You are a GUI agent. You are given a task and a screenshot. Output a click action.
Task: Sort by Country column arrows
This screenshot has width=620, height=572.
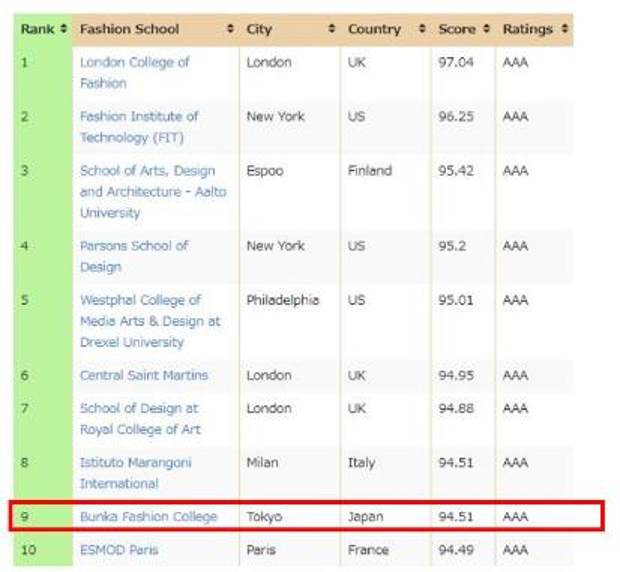click(422, 29)
